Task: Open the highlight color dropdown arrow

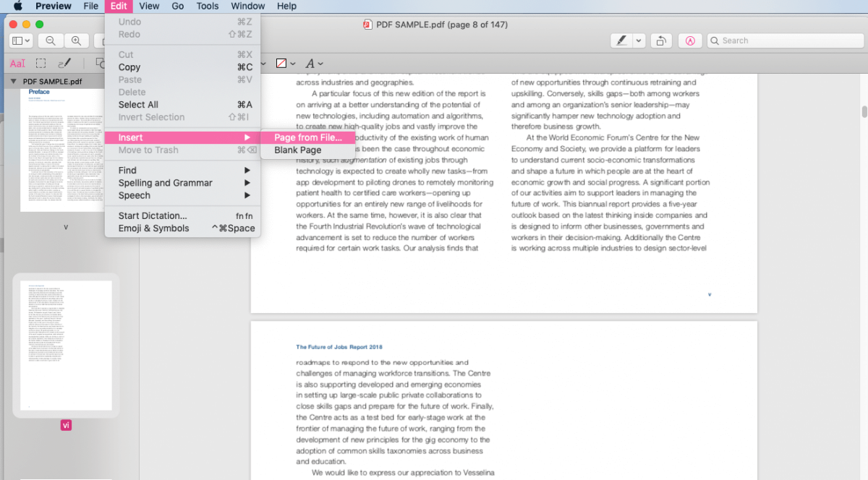Action: click(x=637, y=40)
